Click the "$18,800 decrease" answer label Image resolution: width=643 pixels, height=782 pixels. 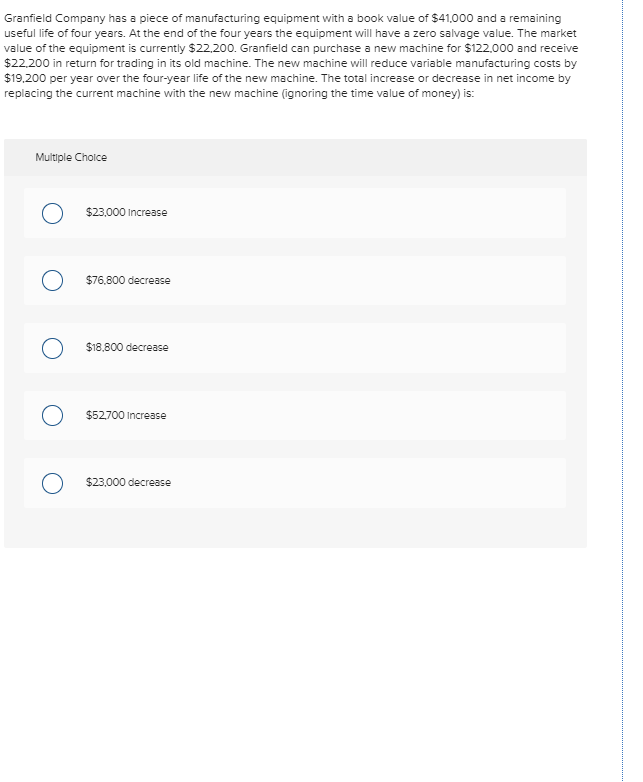coord(127,347)
